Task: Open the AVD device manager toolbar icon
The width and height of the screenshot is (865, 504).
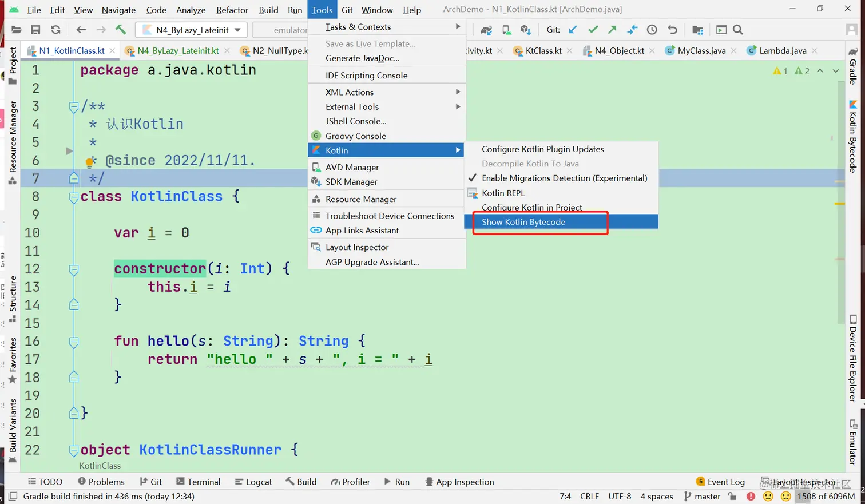Action: [506, 30]
